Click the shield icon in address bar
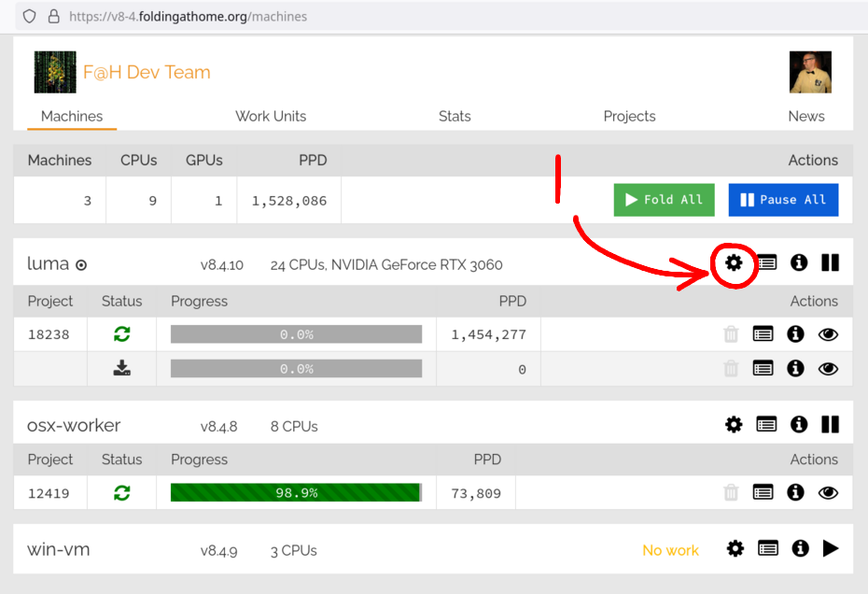 tap(29, 17)
